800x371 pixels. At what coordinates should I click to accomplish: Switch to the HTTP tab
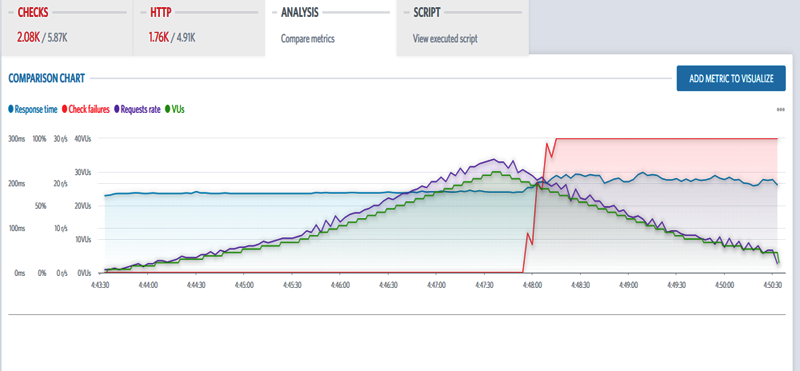pos(198,27)
